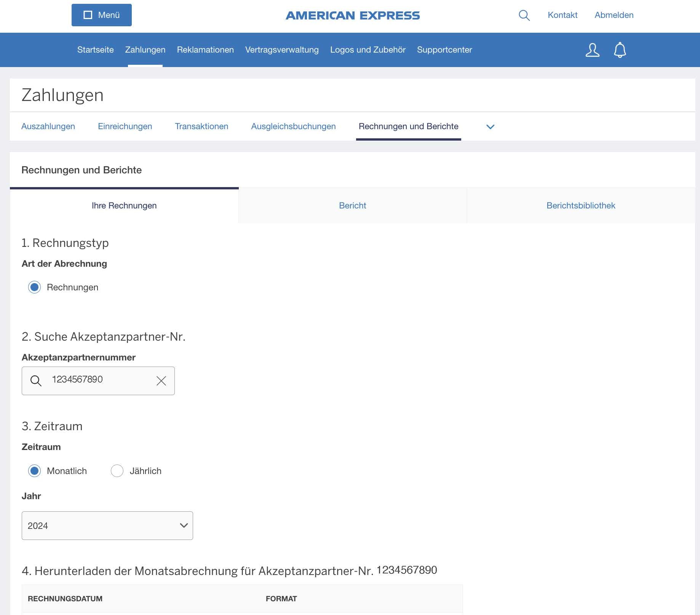
Task: Switch to the Bericht tab
Action: (352, 206)
